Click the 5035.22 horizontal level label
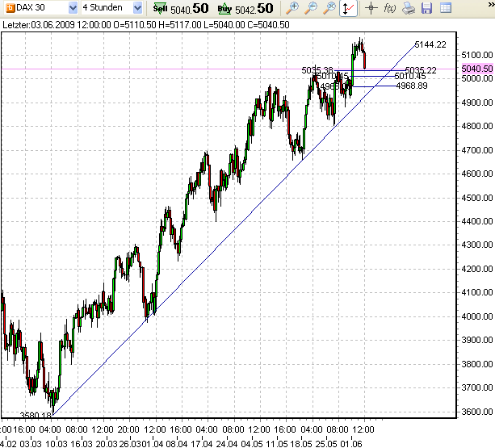The height and width of the screenshot is (448, 495). [x=421, y=70]
